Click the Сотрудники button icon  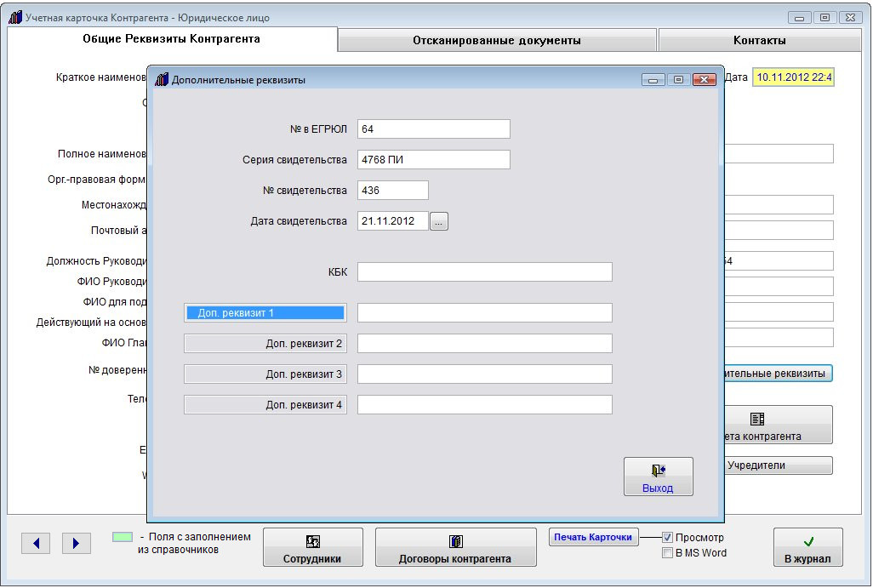tap(313, 541)
